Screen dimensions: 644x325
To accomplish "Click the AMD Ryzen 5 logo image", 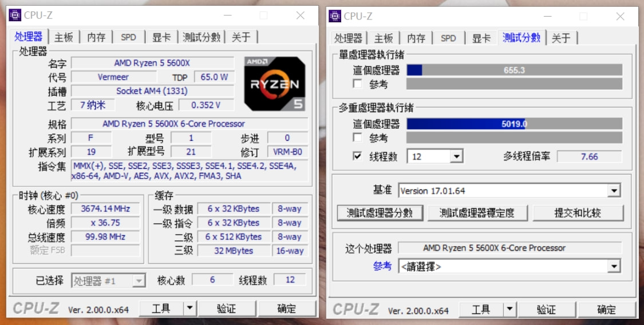I will pyautogui.click(x=274, y=84).
